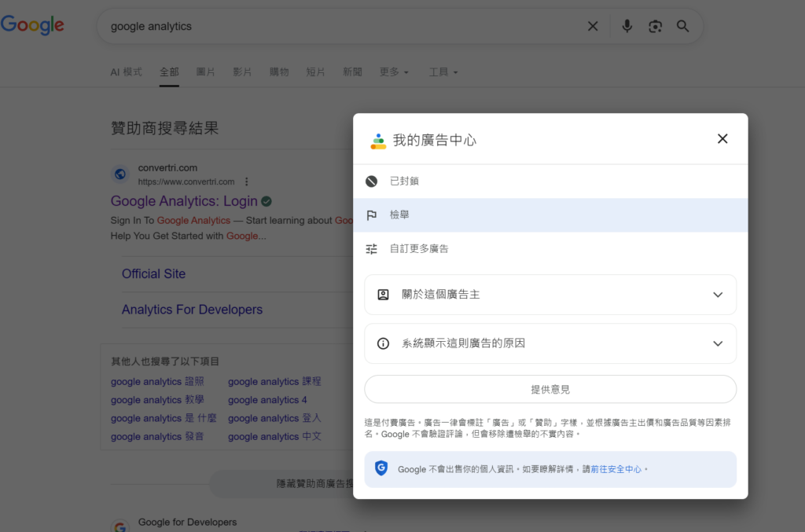Screen dimensions: 805x532
Task: Choose 自訂更多廣告 option
Action: (x=419, y=249)
